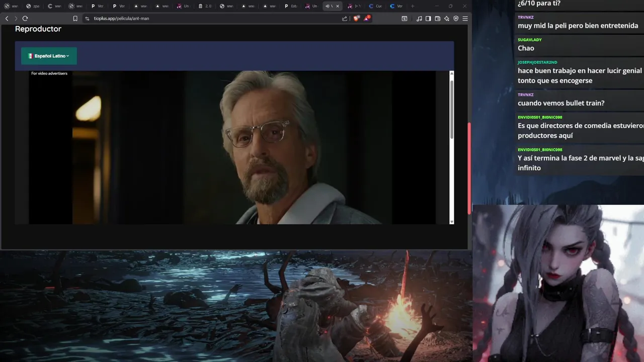Click the player scrollbar down arrow
644x362 pixels.
click(451, 222)
